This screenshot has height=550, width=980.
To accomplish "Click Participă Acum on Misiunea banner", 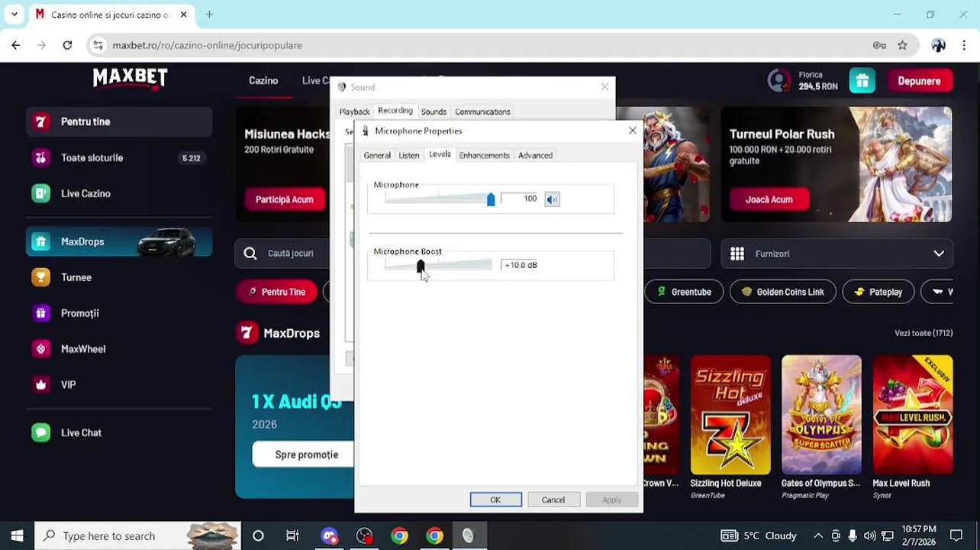I will [284, 199].
